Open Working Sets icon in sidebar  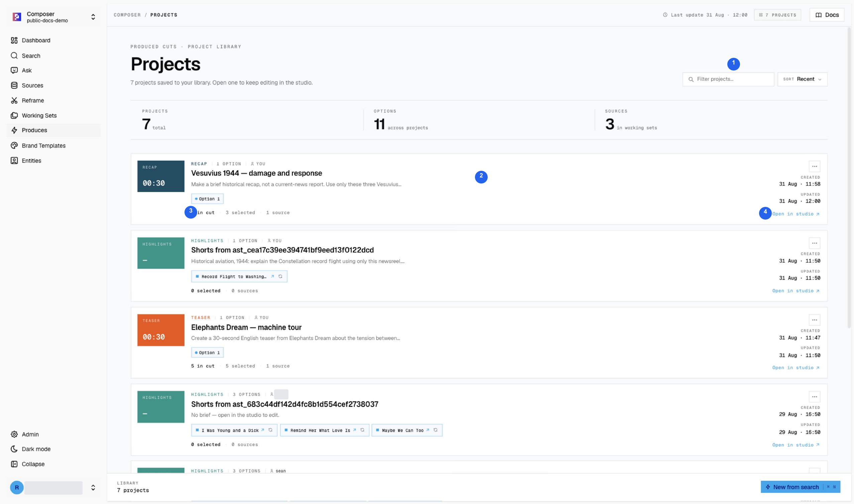tap(14, 115)
